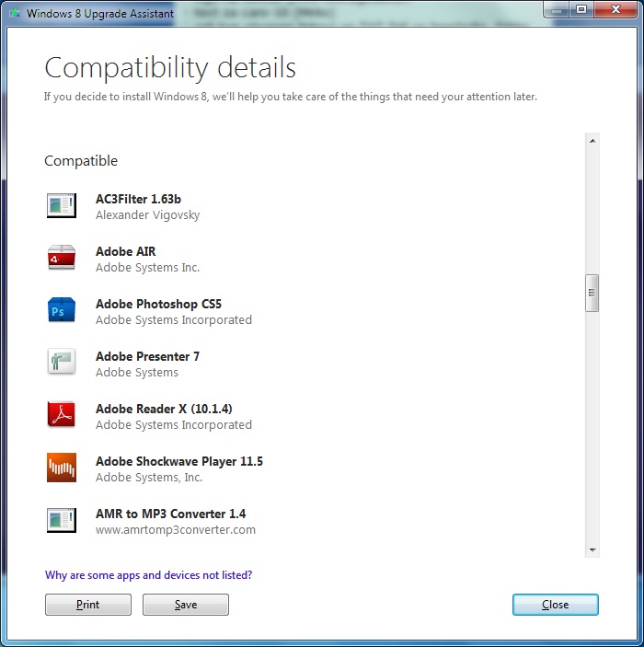Select 'Adobe Reader X (10.1.4)' entry name
The height and width of the screenshot is (647, 644).
[x=164, y=409]
